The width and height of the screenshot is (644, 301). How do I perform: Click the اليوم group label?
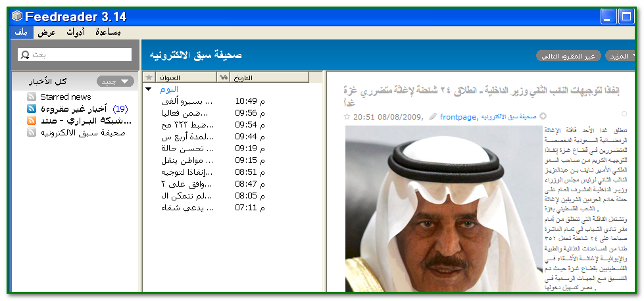click(x=169, y=89)
